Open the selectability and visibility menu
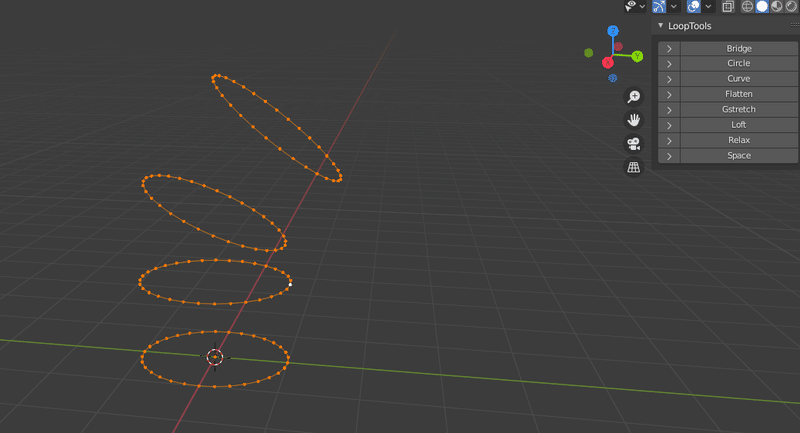 click(631, 6)
